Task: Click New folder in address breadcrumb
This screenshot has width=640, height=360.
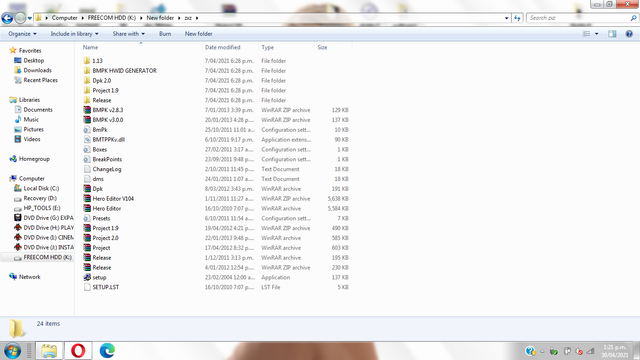Action: coord(160,18)
